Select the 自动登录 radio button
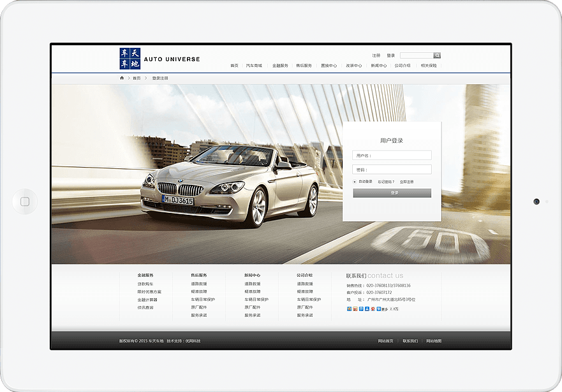 tap(355, 182)
